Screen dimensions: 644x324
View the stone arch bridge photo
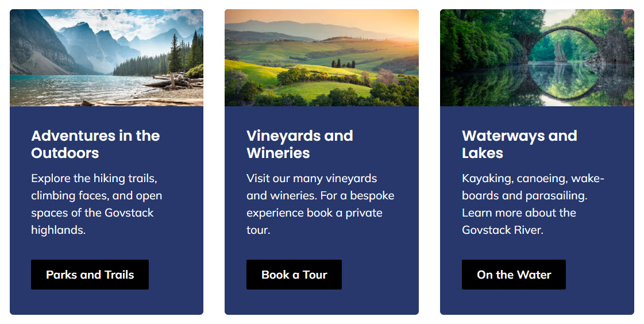click(537, 58)
